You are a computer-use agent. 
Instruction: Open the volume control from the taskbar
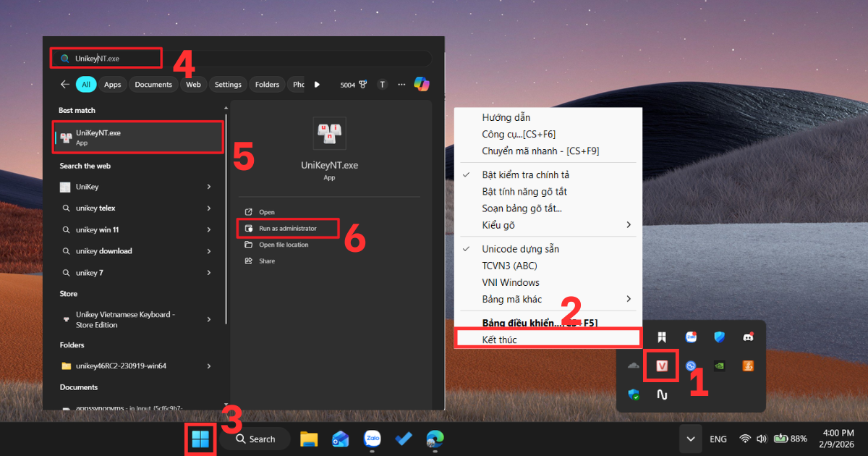762,439
